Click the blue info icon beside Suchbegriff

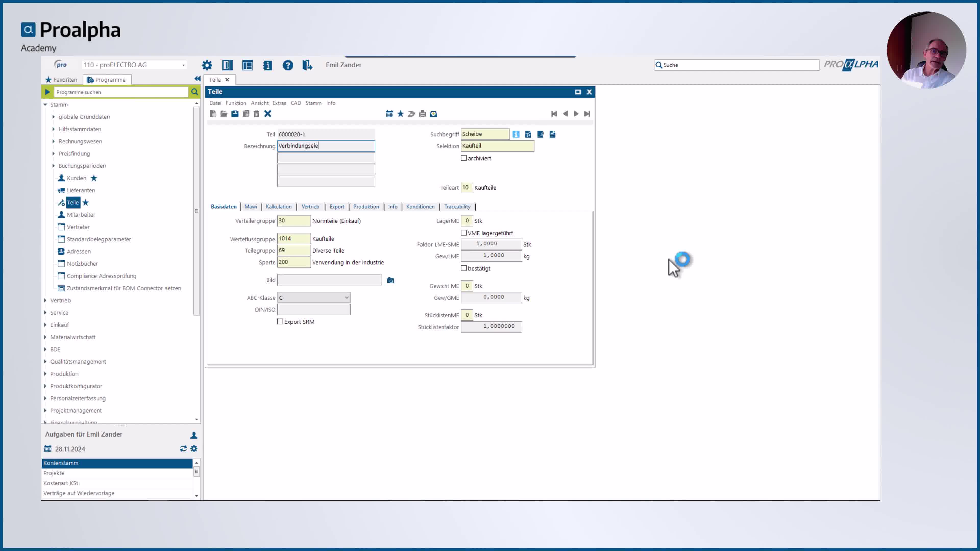pos(516,134)
